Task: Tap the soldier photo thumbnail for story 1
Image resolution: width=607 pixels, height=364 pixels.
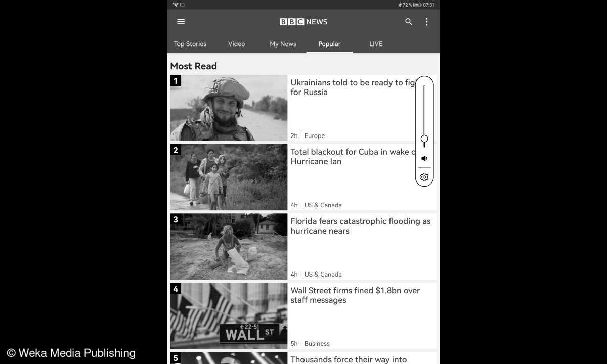Action: pyautogui.click(x=229, y=108)
